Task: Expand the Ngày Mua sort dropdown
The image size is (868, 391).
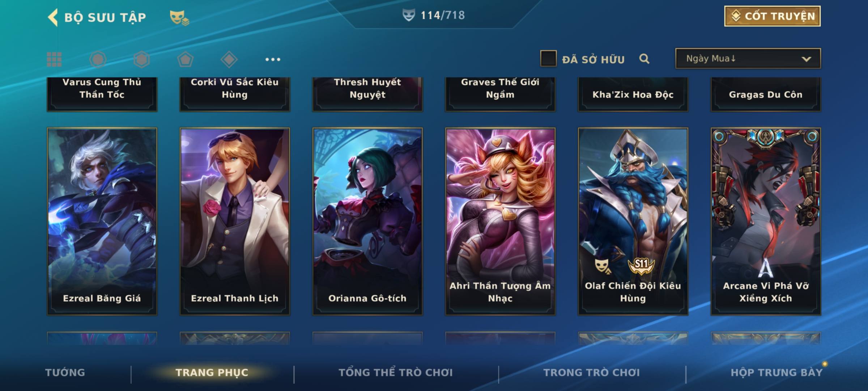Action: [748, 58]
